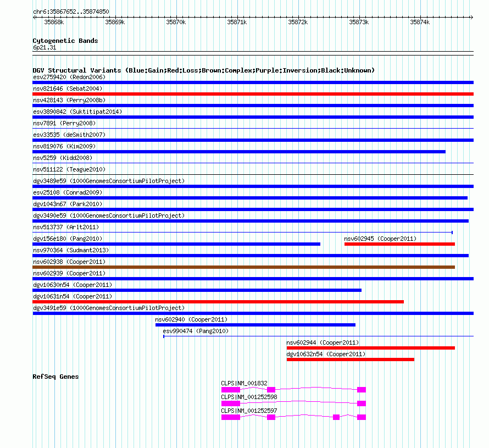The width and height of the screenshot is (489, 448).
Task: Click the chr6:35867652..35874850 coordinates
Action: 71,12
